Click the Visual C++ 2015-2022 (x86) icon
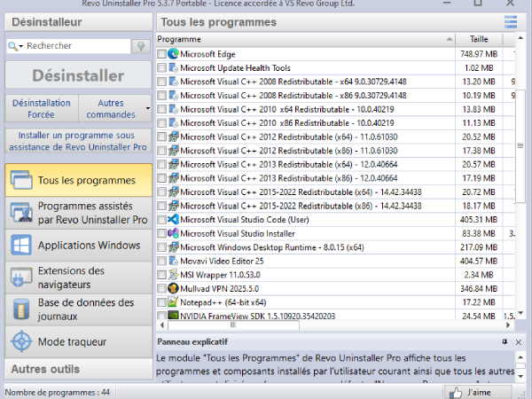This screenshot has width=532, height=399. coord(173,206)
